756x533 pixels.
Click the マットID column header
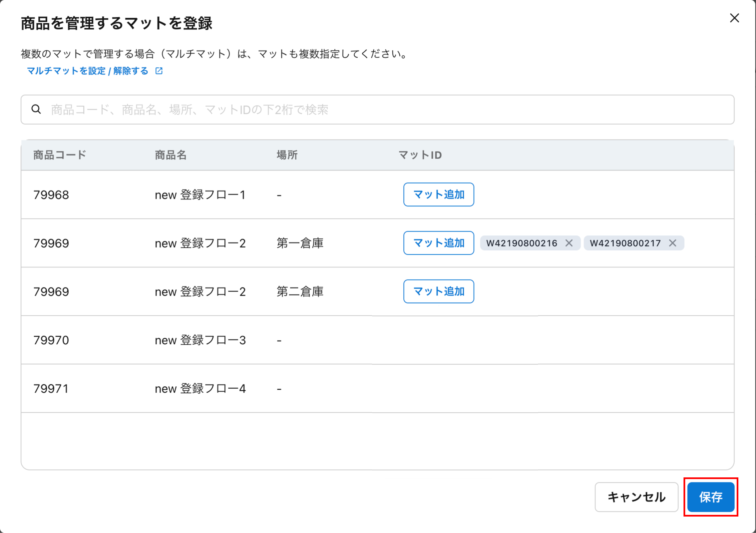tap(420, 155)
